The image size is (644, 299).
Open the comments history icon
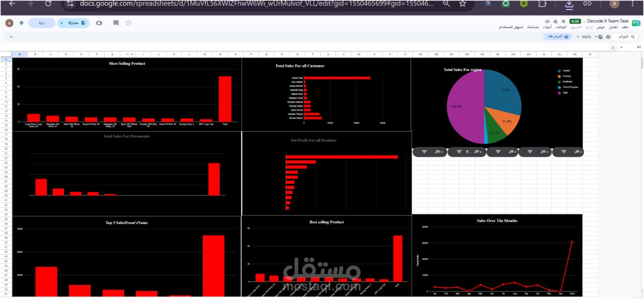116,23
